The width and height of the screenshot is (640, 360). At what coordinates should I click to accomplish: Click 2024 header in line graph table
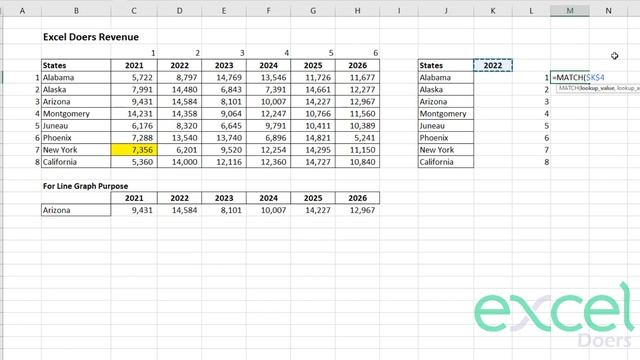[x=269, y=198]
